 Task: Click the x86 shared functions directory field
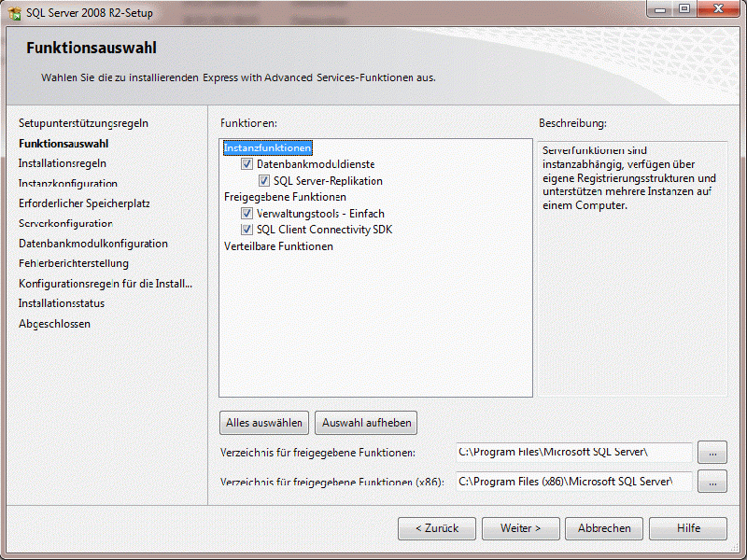[x=573, y=482]
